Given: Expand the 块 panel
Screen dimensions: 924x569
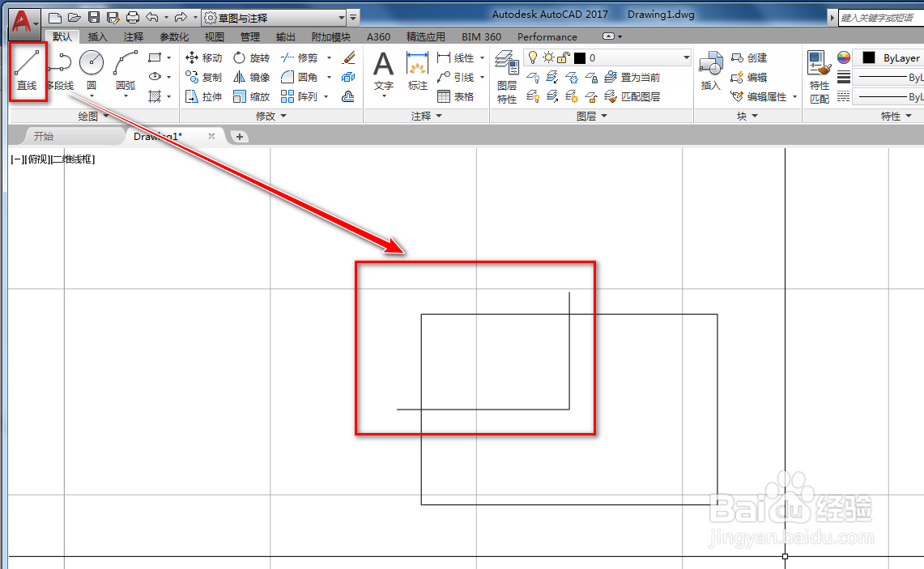Looking at the screenshot, I should (x=747, y=116).
